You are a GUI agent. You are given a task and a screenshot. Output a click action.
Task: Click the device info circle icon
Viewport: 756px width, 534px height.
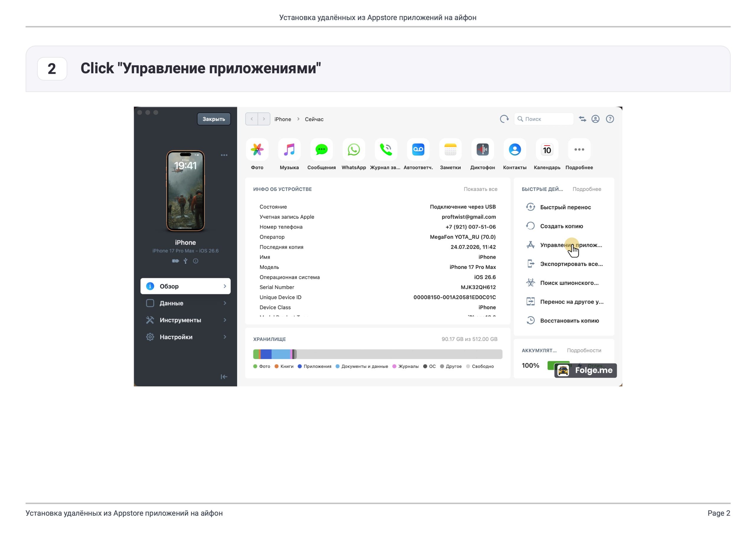tap(195, 261)
